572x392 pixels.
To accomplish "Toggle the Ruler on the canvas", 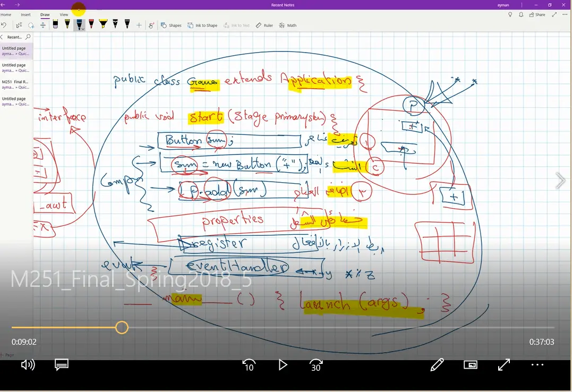I will tap(264, 25).
